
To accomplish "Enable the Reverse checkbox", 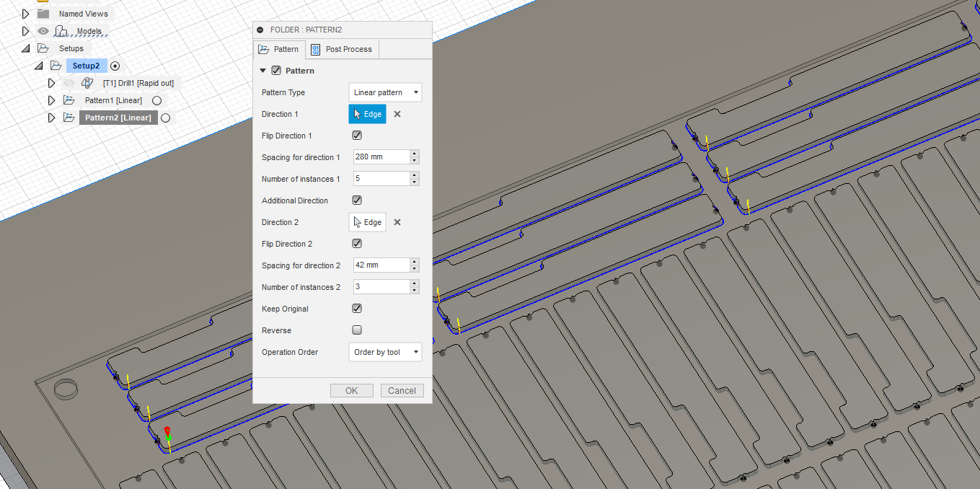I will pyautogui.click(x=357, y=330).
